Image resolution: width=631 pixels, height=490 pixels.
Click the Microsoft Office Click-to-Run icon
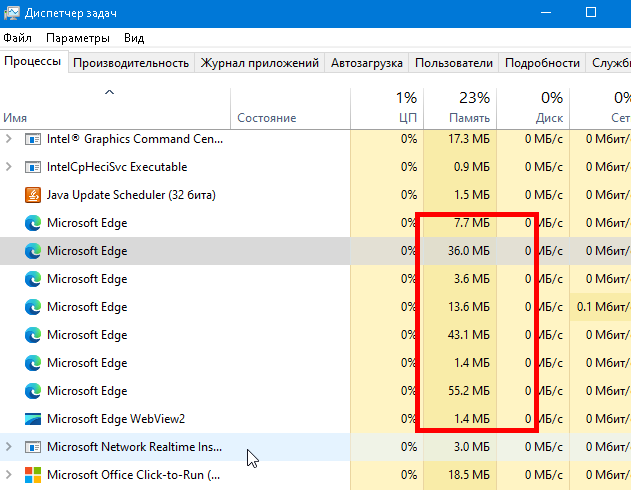pyautogui.click(x=32, y=475)
